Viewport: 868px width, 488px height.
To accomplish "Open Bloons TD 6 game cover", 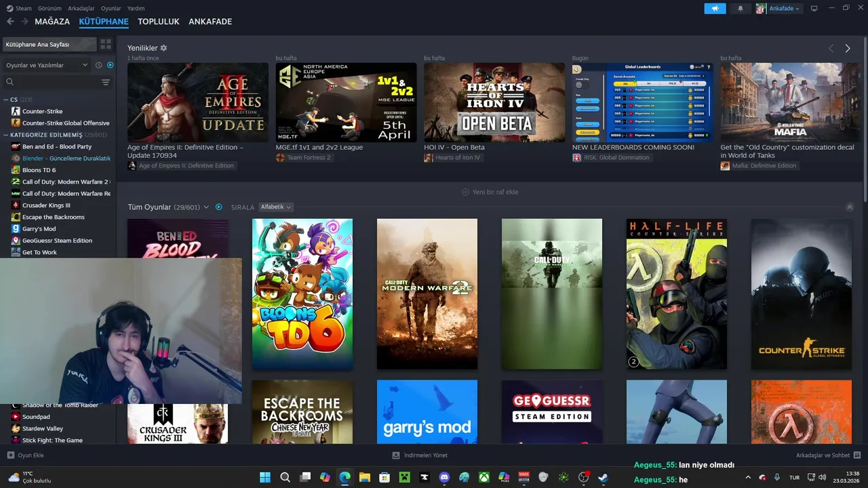I will [302, 294].
